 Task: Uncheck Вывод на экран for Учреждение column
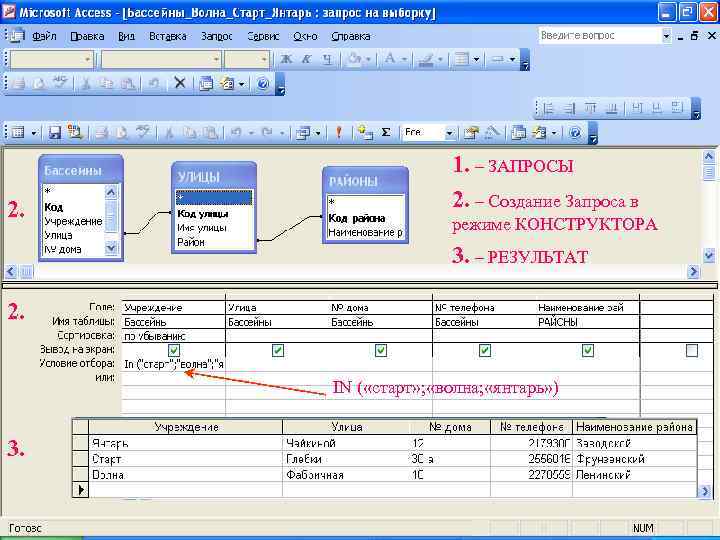(174, 350)
